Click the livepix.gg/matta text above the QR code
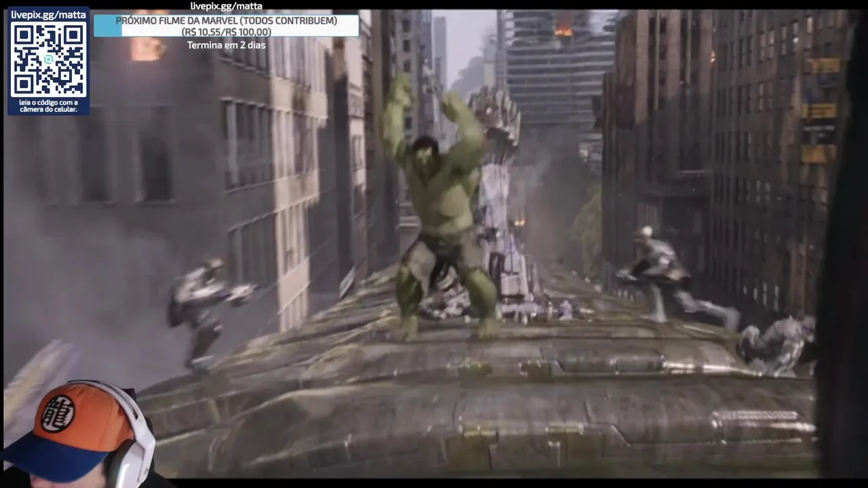The height and width of the screenshot is (488, 868). [x=48, y=14]
